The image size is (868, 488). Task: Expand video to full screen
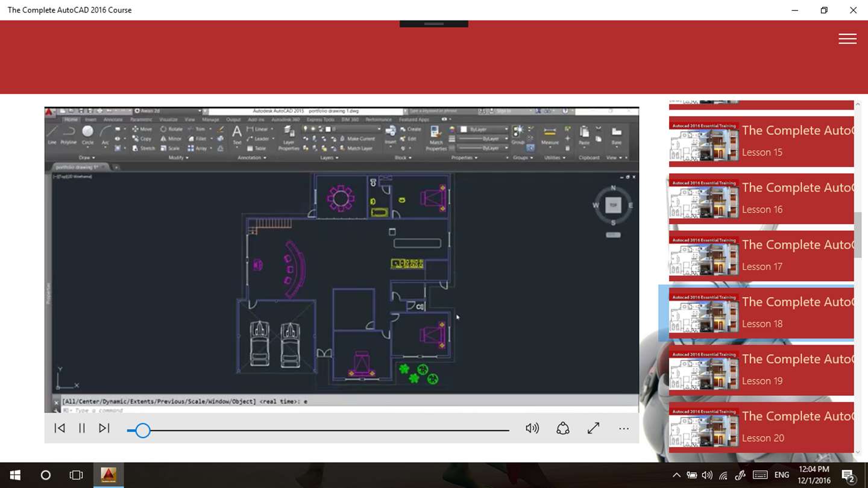594,428
